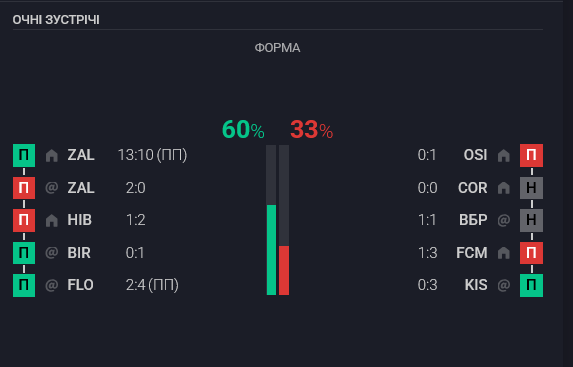The height and width of the screenshot is (367, 573).
Task: Click red loss badge beside HIB 1:2
Action: point(24,220)
